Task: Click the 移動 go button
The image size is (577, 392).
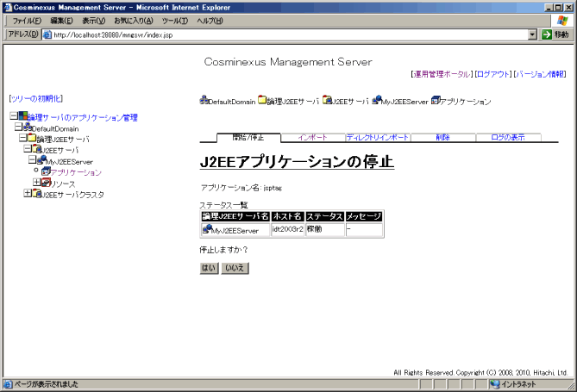Action: 555,34
